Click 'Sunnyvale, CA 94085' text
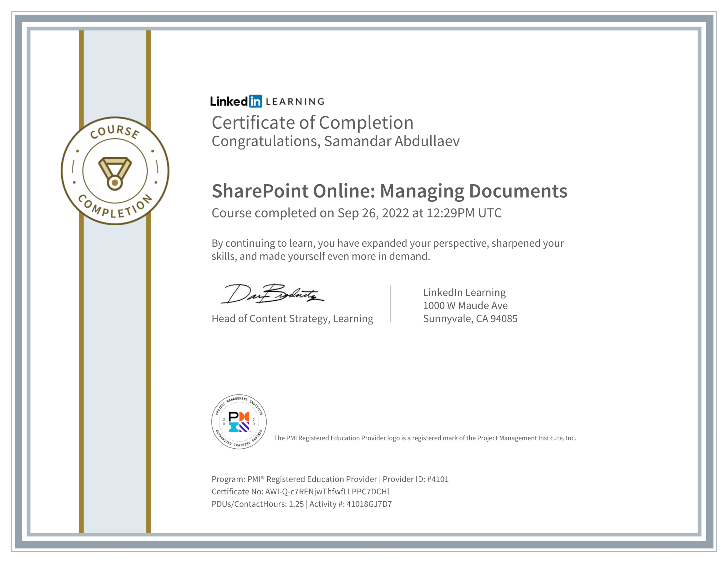 click(x=470, y=319)
